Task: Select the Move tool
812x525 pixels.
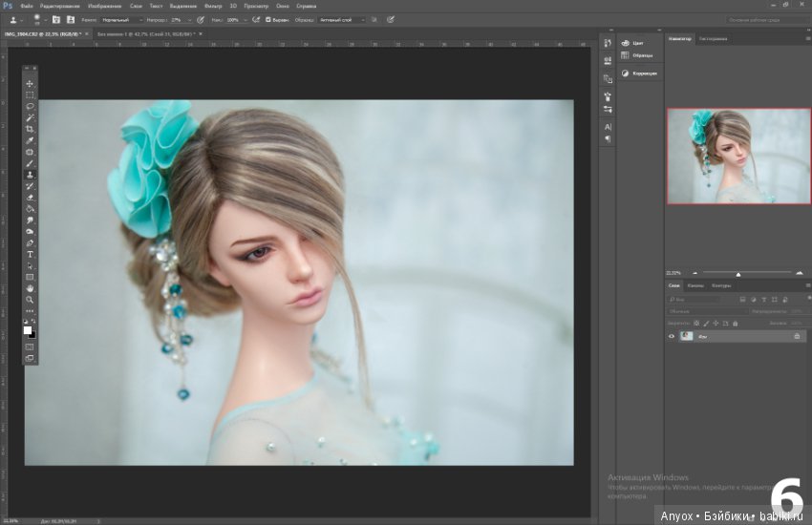Action: point(30,84)
